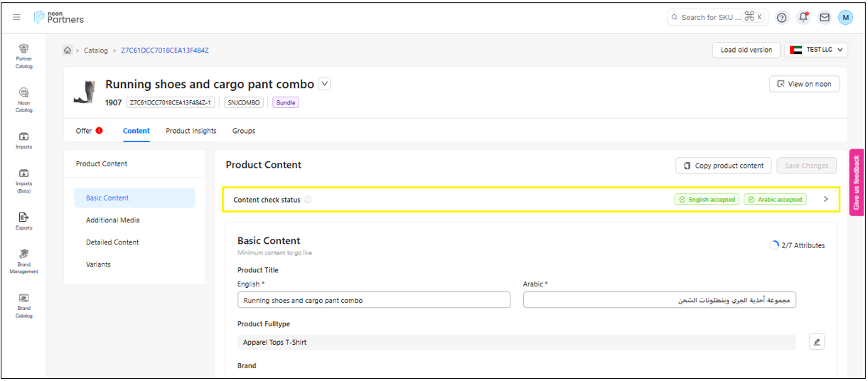Image resolution: width=868 pixels, height=381 pixels.
Task: Expand Content check status row
Action: click(825, 200)
